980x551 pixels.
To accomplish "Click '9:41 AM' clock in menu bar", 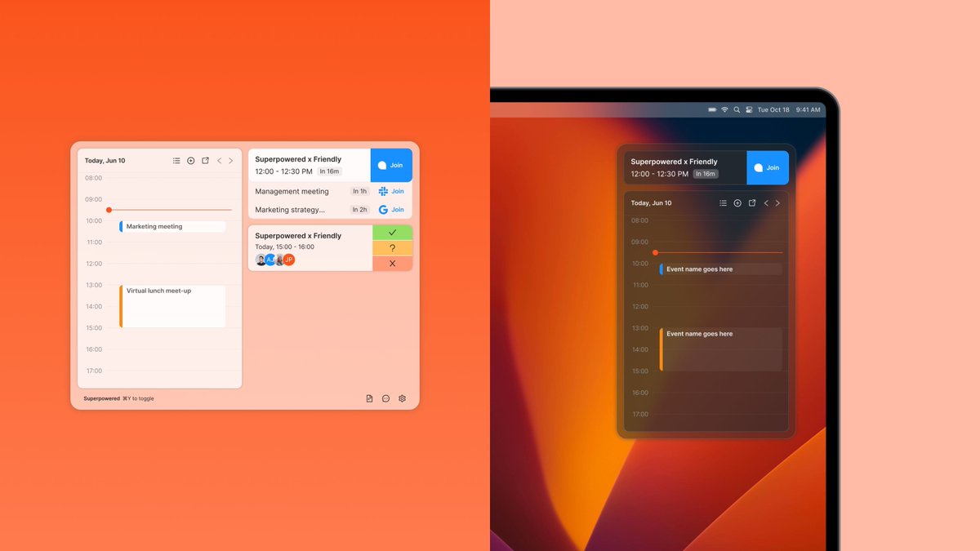I will tap(808, 109).
